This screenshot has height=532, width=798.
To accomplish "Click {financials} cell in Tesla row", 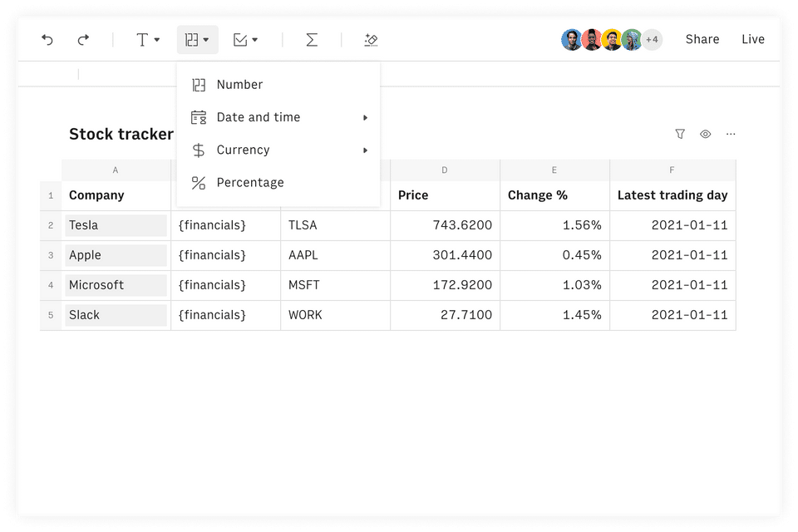I will pos(225,225).
